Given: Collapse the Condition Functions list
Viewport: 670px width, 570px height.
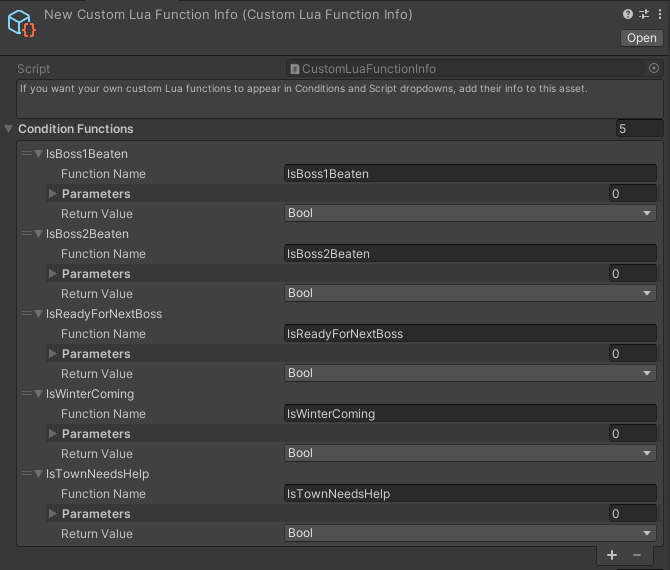Looking at the screenshot, I should coord(9,129).
